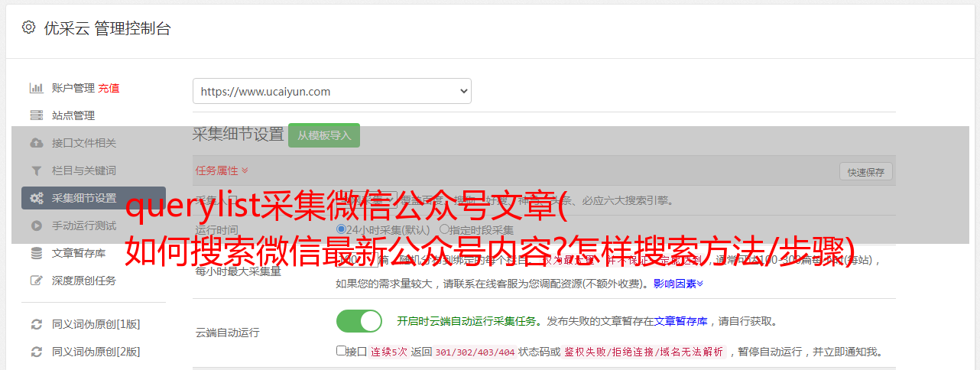The height and width of the screenshot is (370, 980).
Task: Open 同义词伪原创[1版] sidebar entry
Action: tap(96, 324)
